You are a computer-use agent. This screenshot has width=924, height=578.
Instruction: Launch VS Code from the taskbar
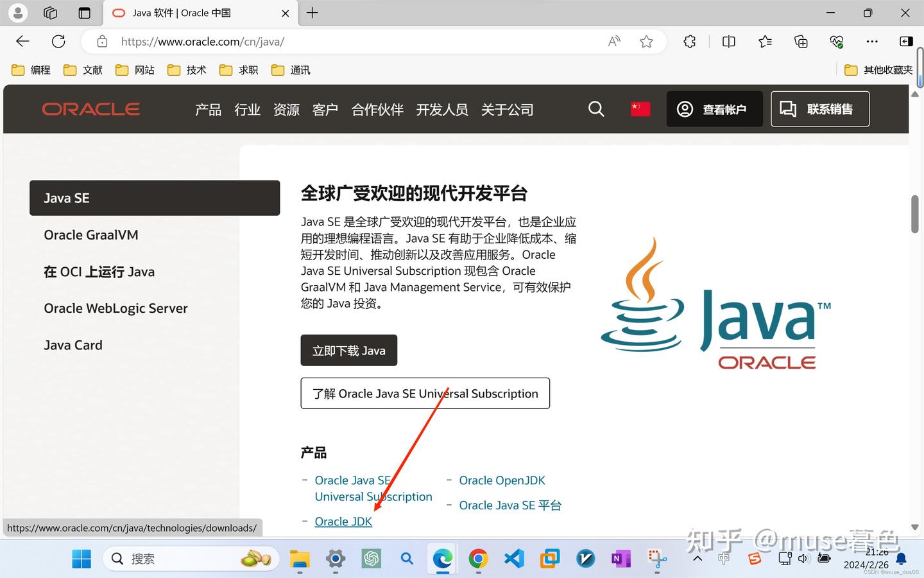pos(513,559)
